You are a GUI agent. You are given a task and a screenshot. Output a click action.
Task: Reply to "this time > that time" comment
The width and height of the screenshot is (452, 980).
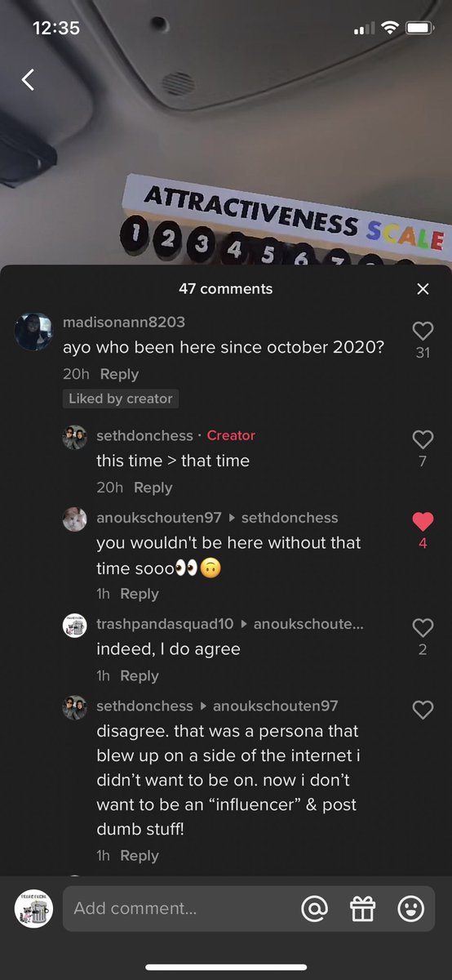click(153, 488)
